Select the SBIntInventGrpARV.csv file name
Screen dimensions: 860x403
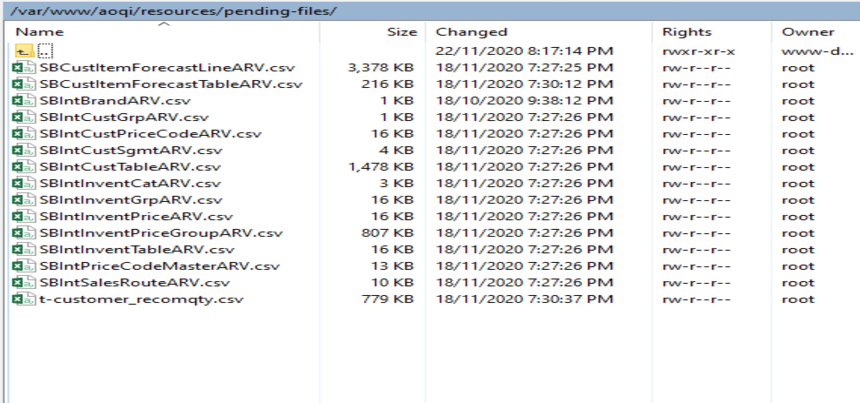pyautogui.click(x=130, y=200)
